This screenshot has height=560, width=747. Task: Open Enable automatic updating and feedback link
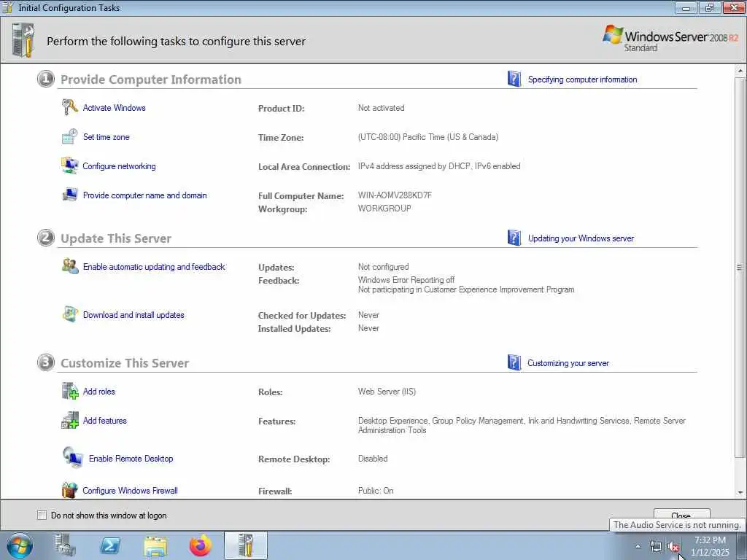tap(154, 267)
